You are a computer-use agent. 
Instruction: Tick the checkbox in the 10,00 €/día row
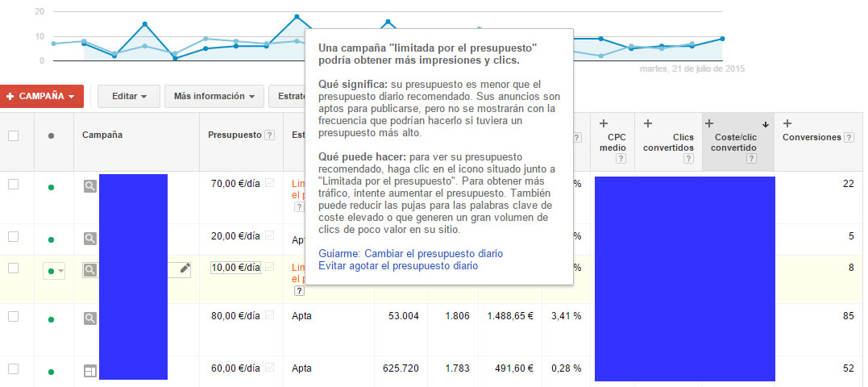tap(13, 268)
